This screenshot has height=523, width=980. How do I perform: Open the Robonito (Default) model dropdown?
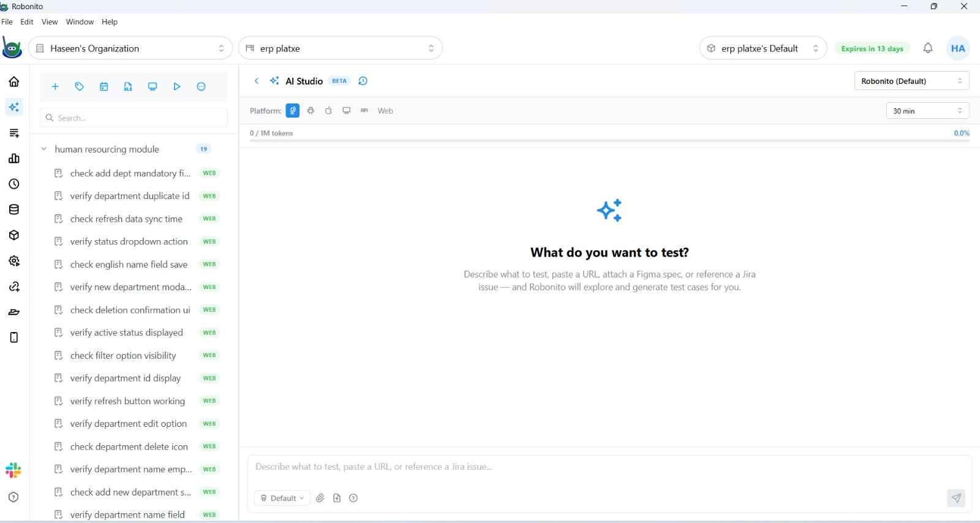[x=911, y=81]
